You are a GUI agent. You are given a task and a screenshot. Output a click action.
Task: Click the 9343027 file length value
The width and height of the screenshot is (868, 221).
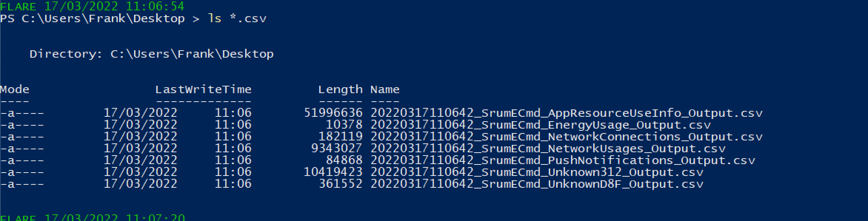pos(337,148)
